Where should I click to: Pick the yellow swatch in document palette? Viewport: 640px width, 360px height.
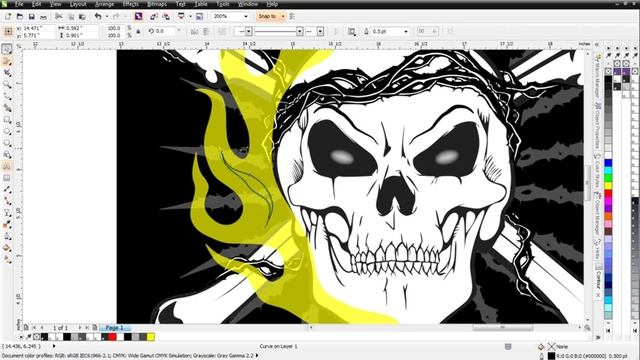151,337
